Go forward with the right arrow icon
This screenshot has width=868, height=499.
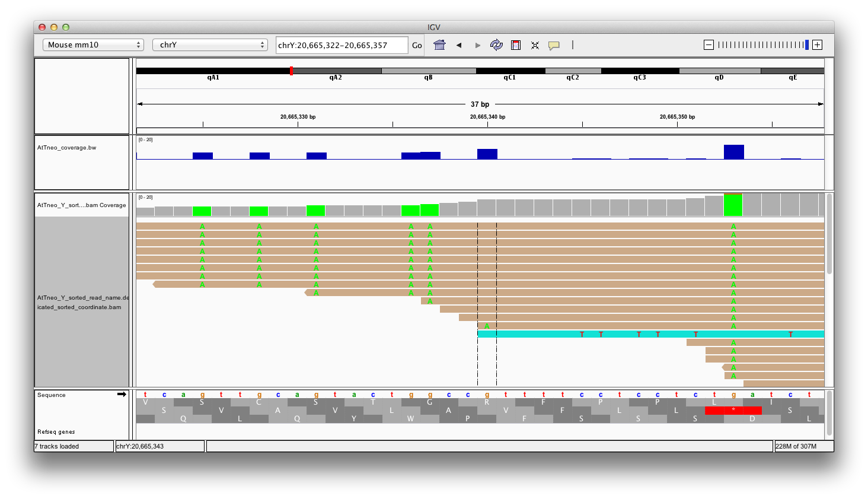[x=478, y=45]
